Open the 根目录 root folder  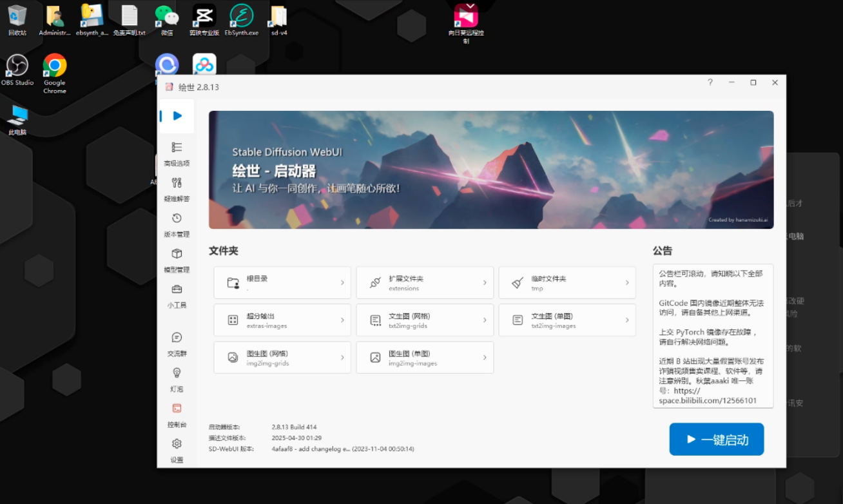(x=282, y=283)
